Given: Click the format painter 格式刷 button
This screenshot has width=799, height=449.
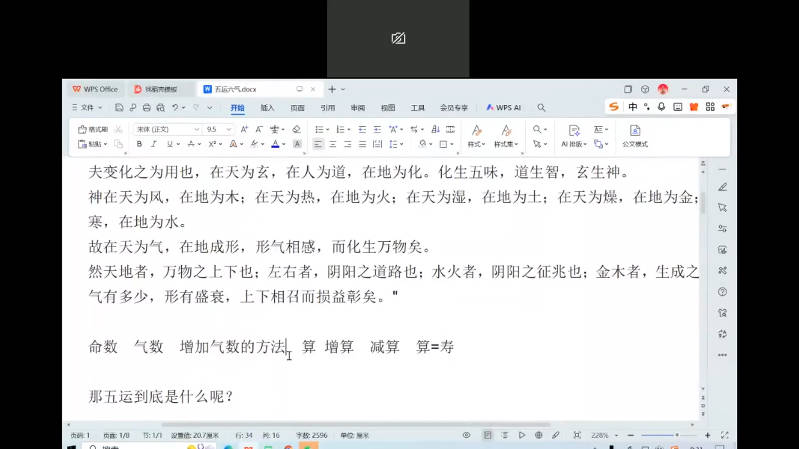Looking at the screenshot, I should tap(98, 129).
